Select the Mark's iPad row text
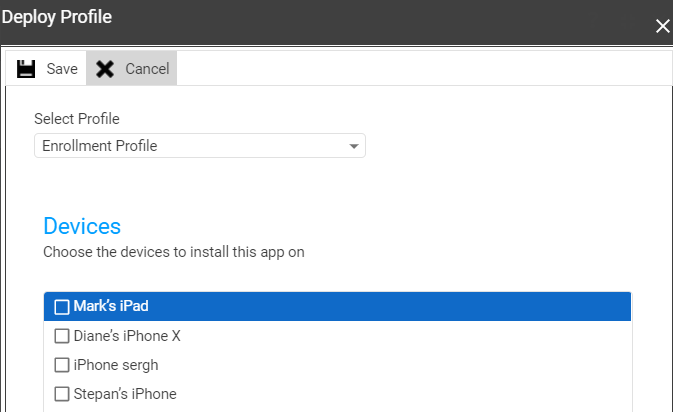 pyautogui.click(x=111, y=306)
